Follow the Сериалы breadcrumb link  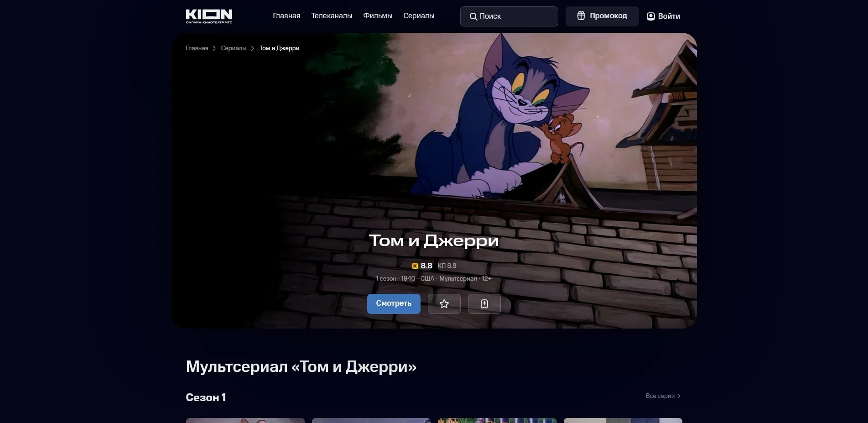point(233,48)
